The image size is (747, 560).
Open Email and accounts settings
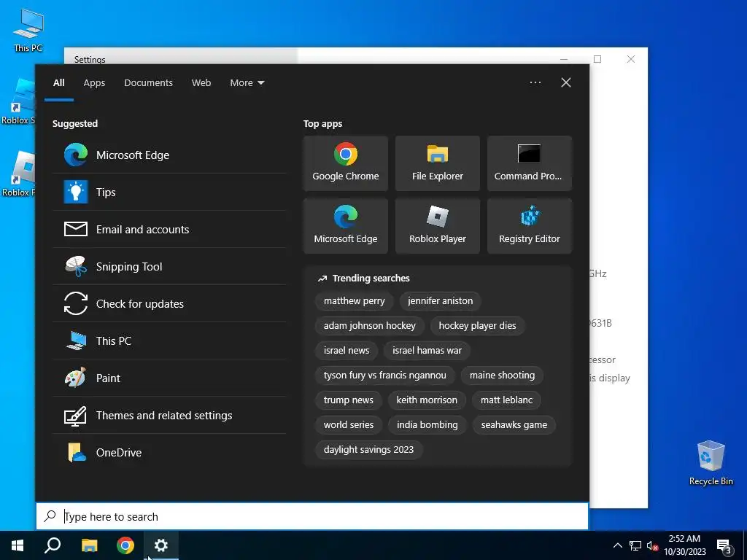169,229
